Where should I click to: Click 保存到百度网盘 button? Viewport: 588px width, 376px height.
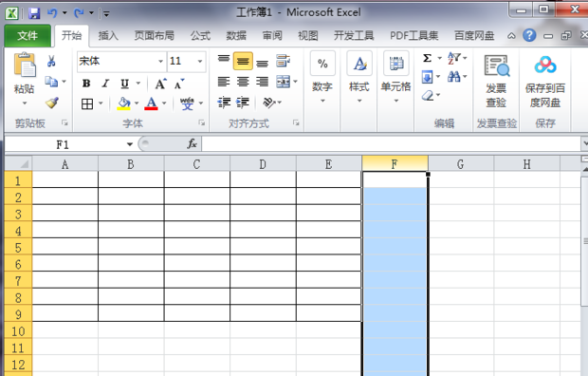(x=545, y=81)
